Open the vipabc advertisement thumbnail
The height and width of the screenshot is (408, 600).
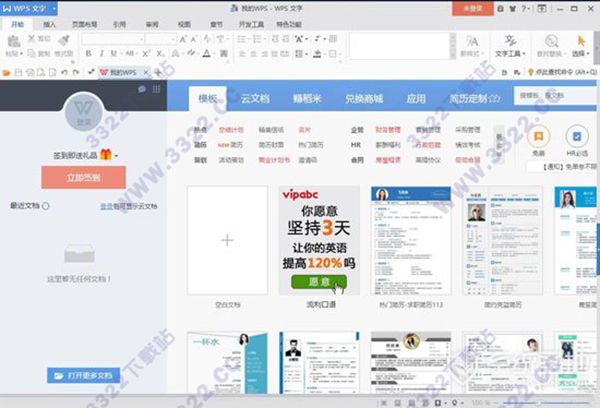click(319, 240)
